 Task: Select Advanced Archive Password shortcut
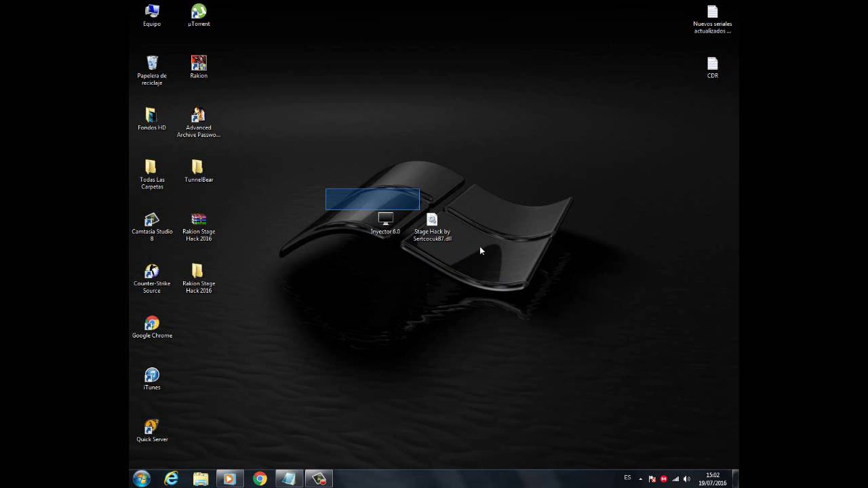pyautogui.click(x=199, y=123)
